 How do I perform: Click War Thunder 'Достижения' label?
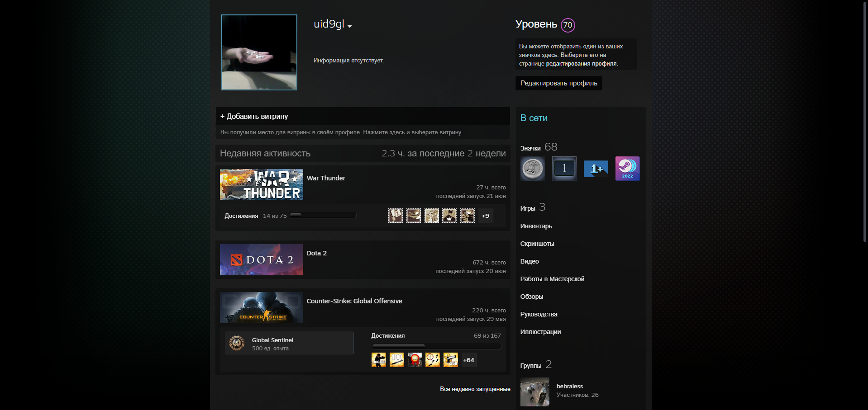pyautogui.click(x=241, y=216)
